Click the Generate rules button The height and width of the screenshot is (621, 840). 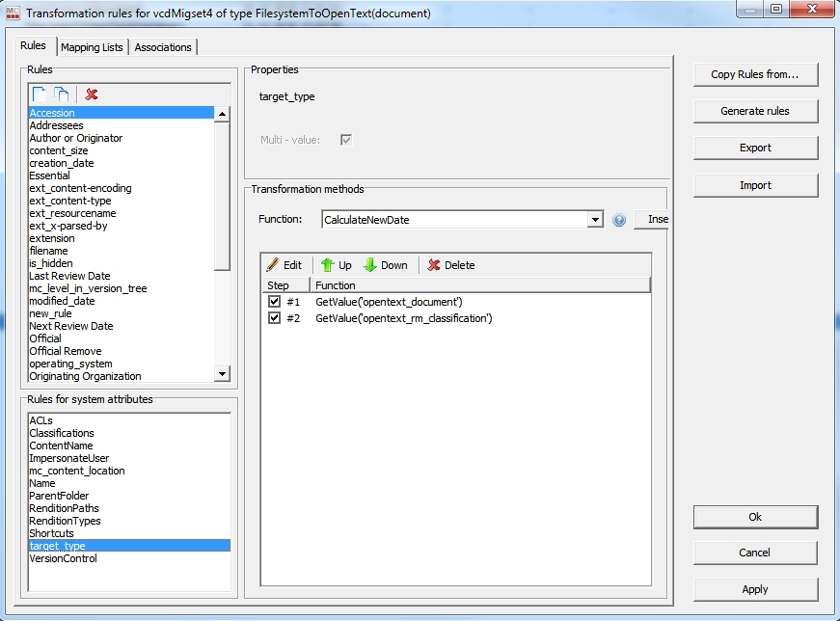pos(755,111)
